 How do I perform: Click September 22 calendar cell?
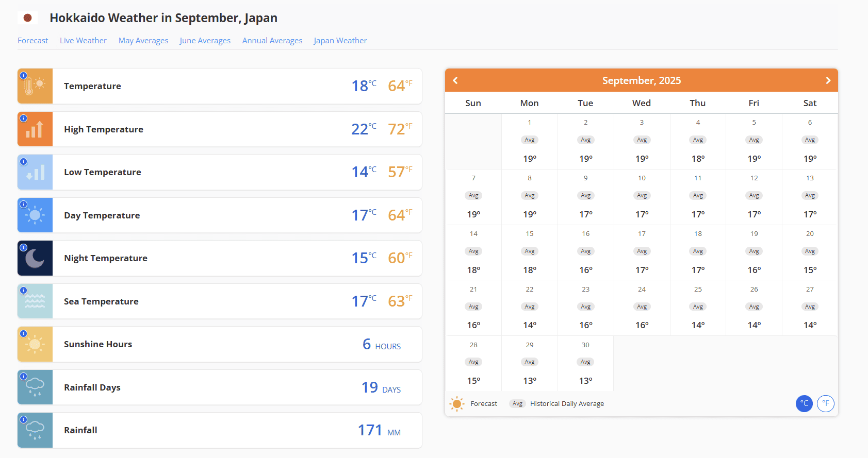tap(530, 309)
